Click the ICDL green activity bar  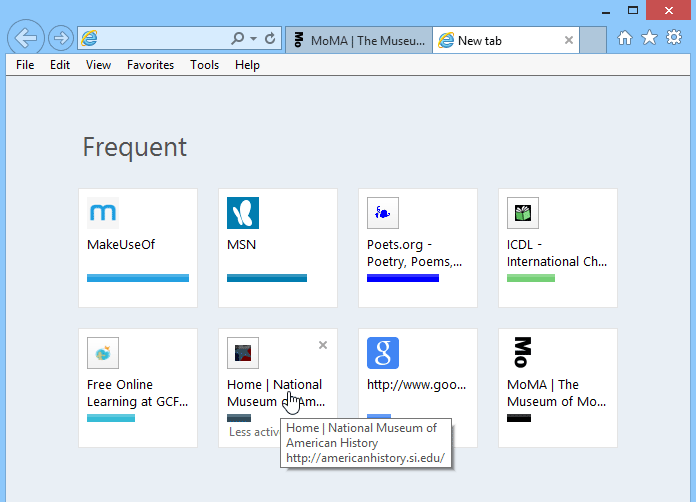click(x=531, y=278)
